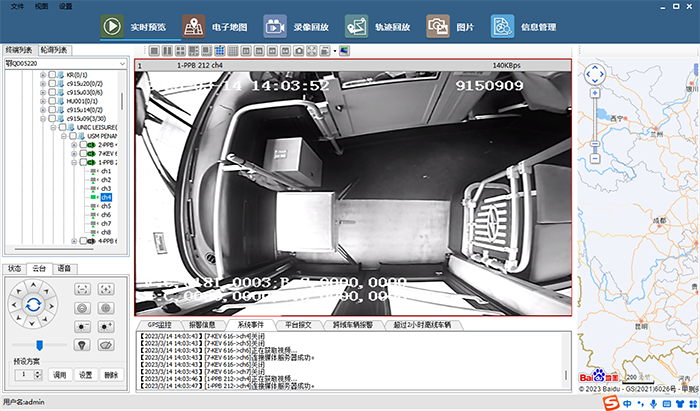Expand the HU001(0/1) tree node
700x411 pixels.
pyautogui.click(x=43, y=101)
